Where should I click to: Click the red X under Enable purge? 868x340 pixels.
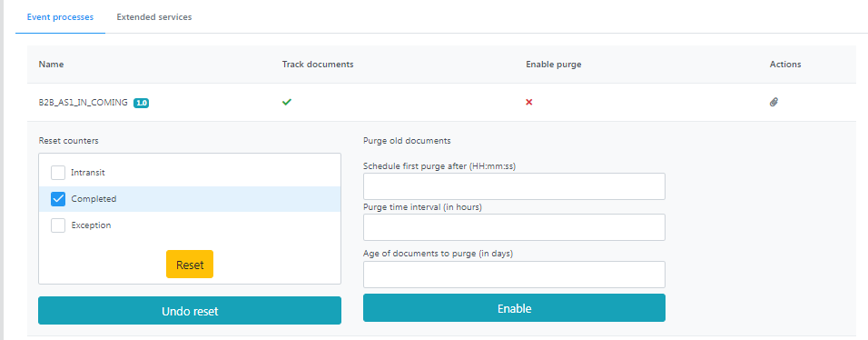pyautogui.click(x=529, y=102)
